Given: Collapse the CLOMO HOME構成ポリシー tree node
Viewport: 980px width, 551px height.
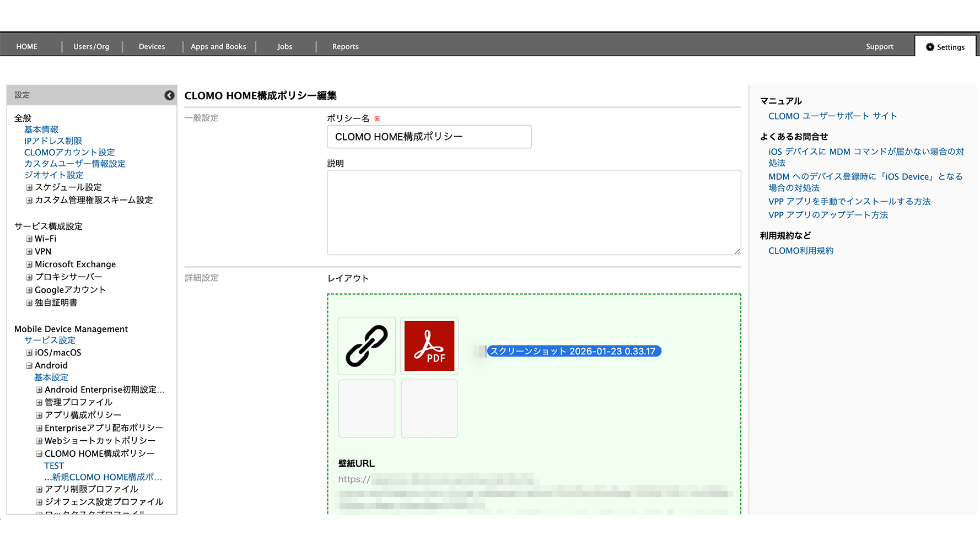Looking at the screenshot, I should click(x=39, y=454).
